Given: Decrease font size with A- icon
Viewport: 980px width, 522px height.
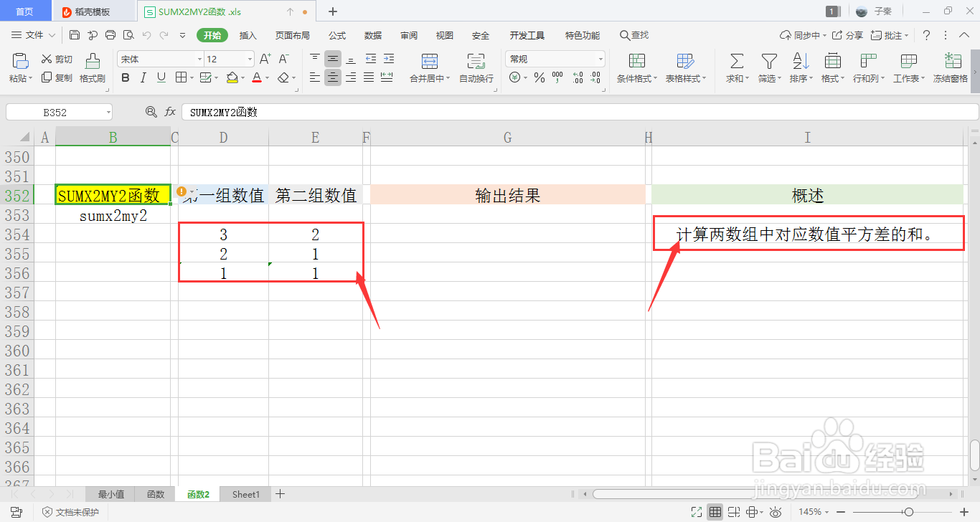Looking at the screenshot, I should click(x=283, y=60).
